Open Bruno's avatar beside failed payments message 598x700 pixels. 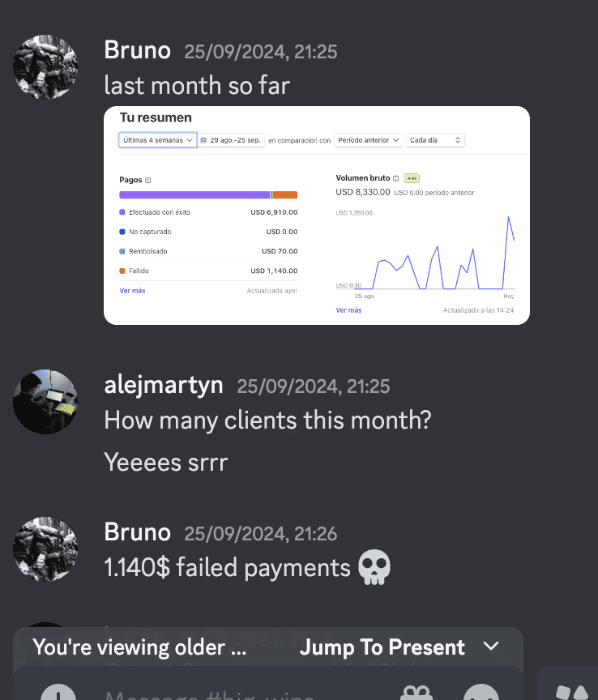(x=45, y=549)
